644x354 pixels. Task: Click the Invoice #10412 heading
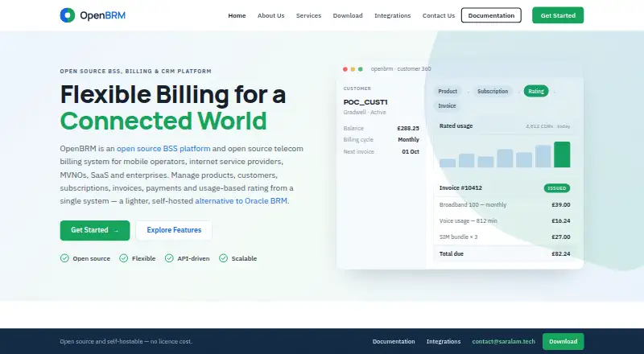[x=460, y=187]
